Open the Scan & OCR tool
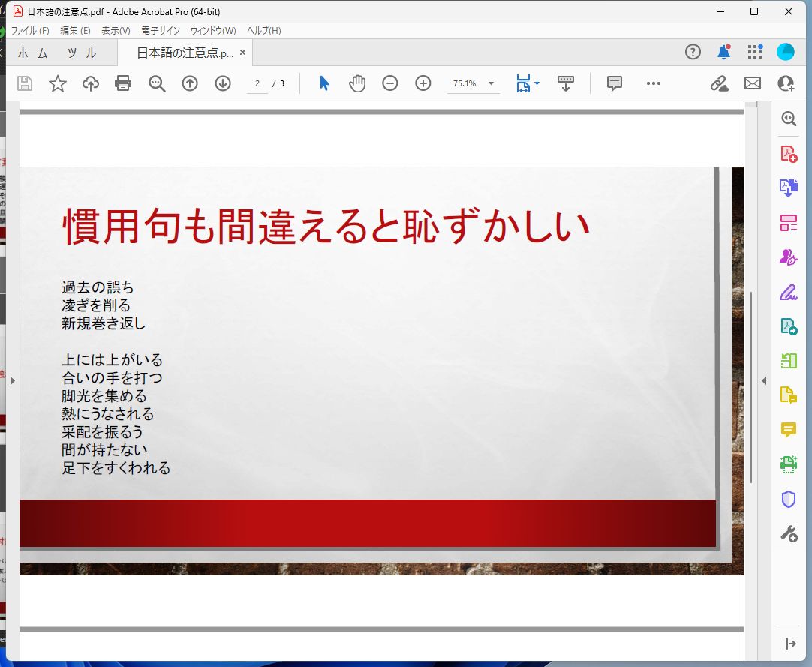Image resolution: width=812 pixels, height=667 pixels. pos(788,464)
